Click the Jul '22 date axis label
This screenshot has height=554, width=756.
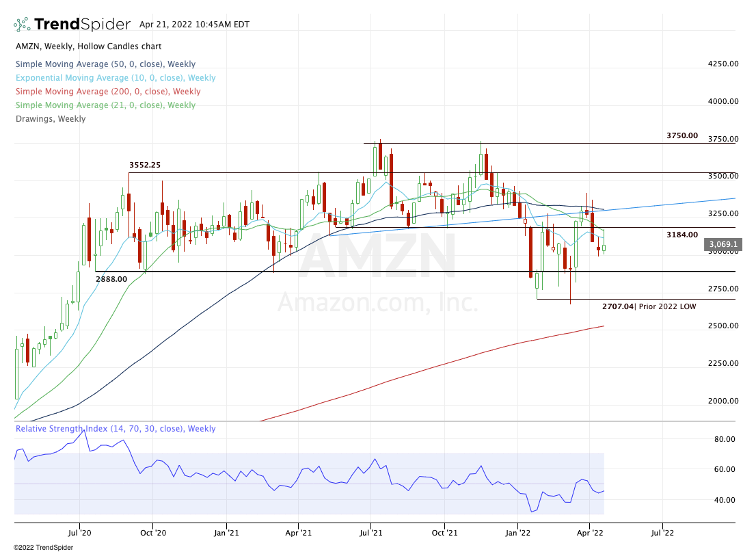click(662, 533)
